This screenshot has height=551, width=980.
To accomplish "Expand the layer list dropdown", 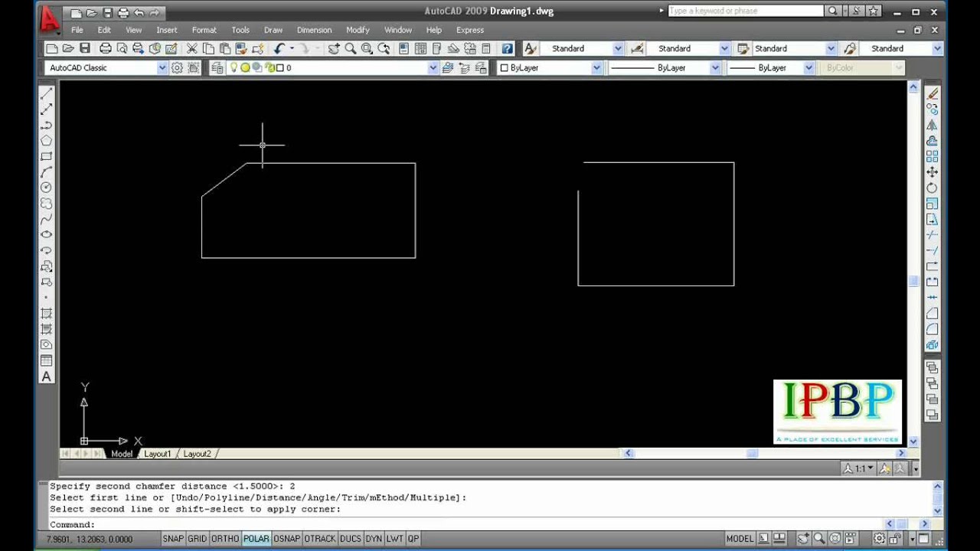I will [433, 67].
